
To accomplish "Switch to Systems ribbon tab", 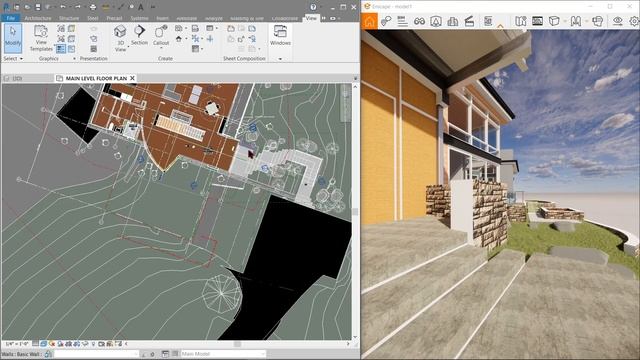I will (x=139, y=18).
